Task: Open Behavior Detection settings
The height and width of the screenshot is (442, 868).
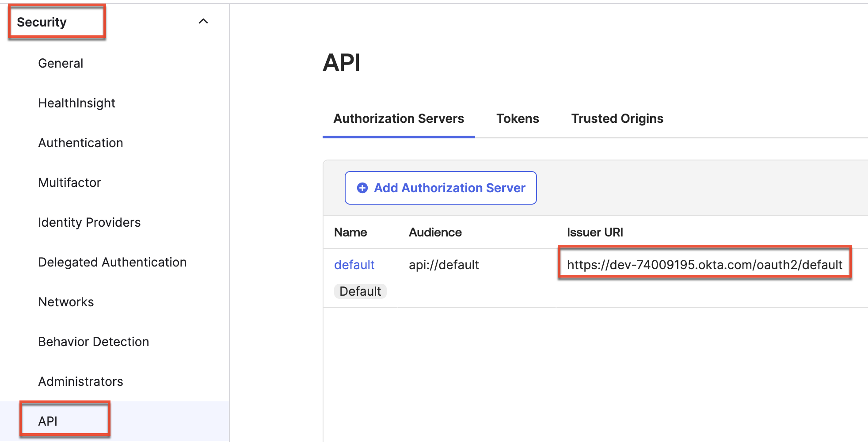Action: 93,341
